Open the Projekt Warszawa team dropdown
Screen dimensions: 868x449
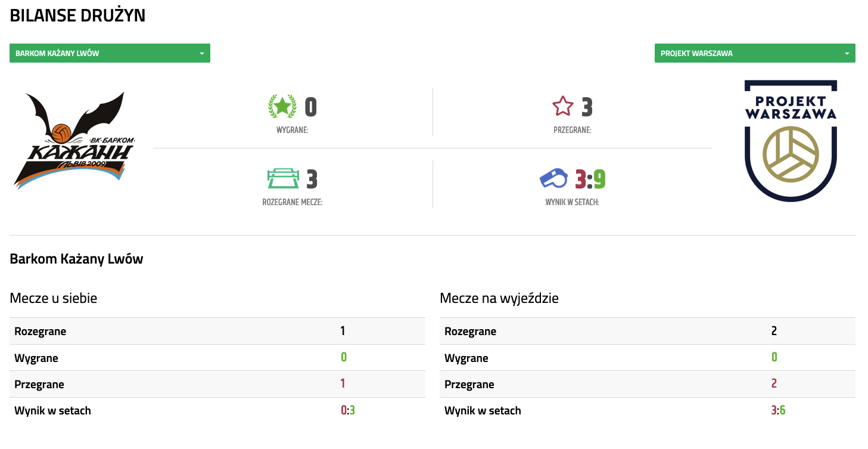pyautogui.click(x=755, y=53)
